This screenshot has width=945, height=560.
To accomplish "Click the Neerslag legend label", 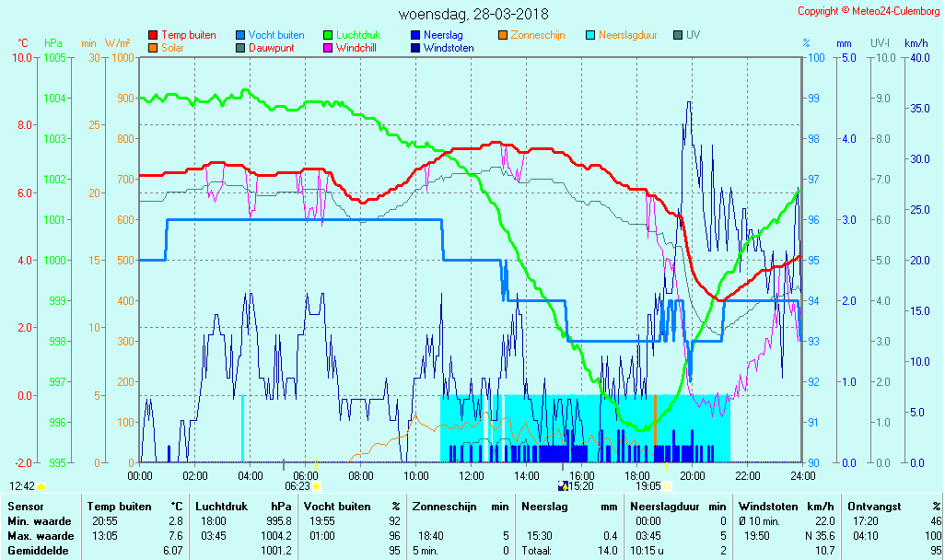I will pos(442,35).
